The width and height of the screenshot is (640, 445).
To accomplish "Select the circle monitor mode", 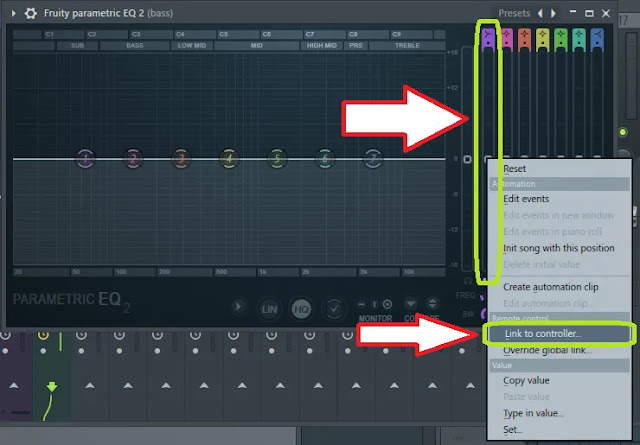I will [387, 305].
